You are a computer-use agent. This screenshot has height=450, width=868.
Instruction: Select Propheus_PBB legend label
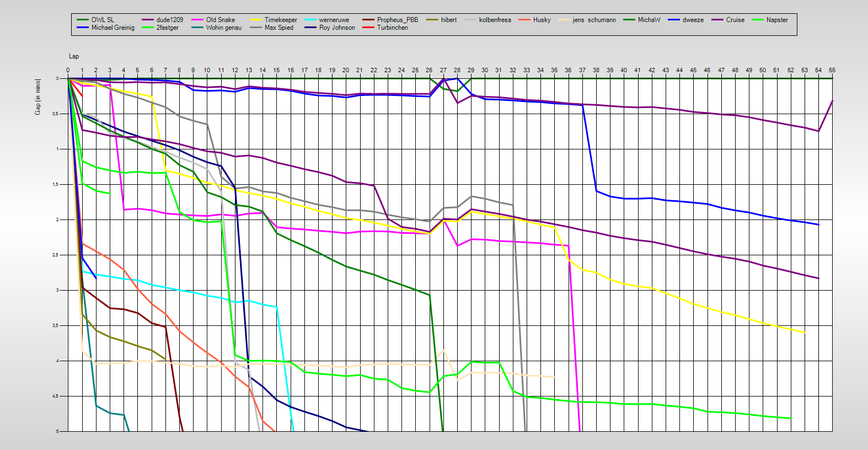(x=398, y=20)
